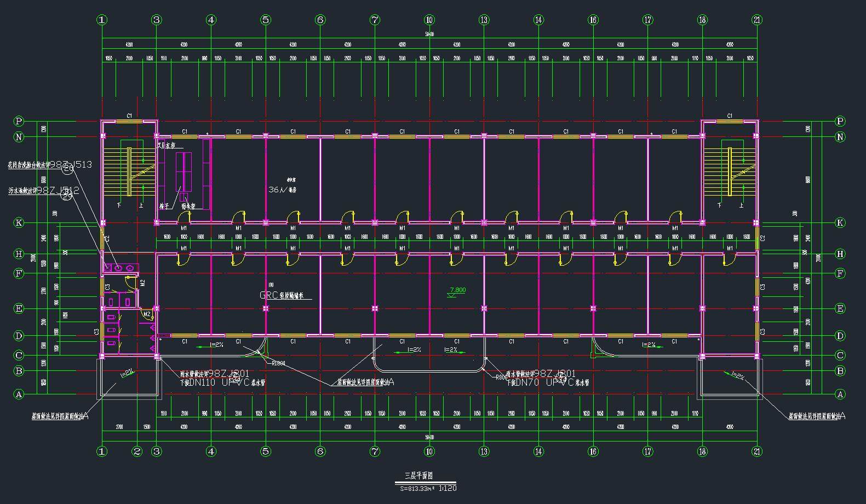Click the 7.800 elevation marker
866x504 pixels.
[457, 291]
